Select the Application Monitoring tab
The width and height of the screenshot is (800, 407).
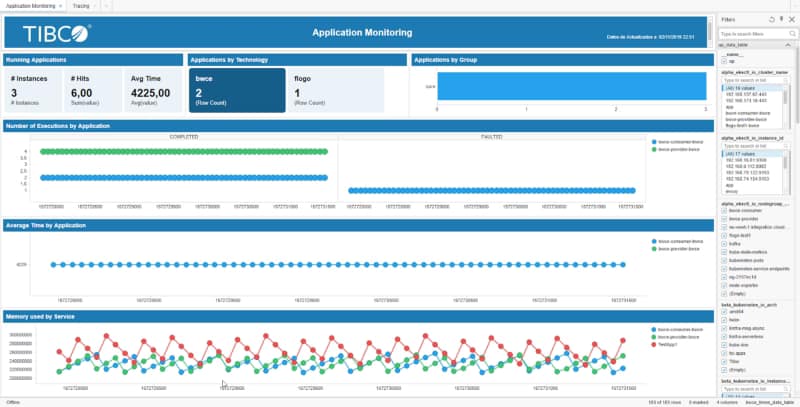click(28, 5)
